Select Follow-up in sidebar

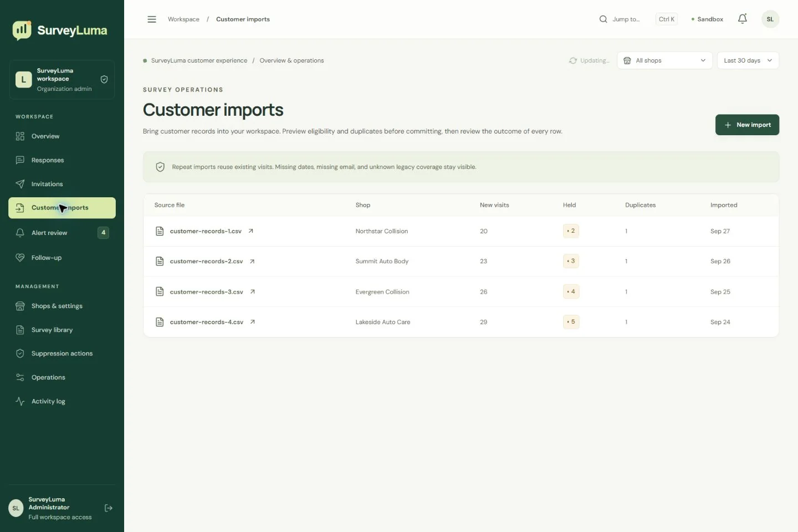(62, 258)
